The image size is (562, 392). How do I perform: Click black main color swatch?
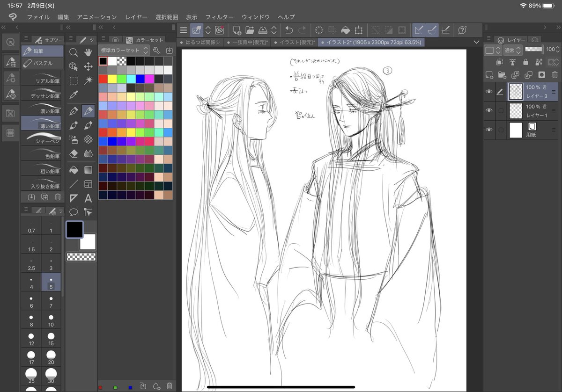[74, 229]
